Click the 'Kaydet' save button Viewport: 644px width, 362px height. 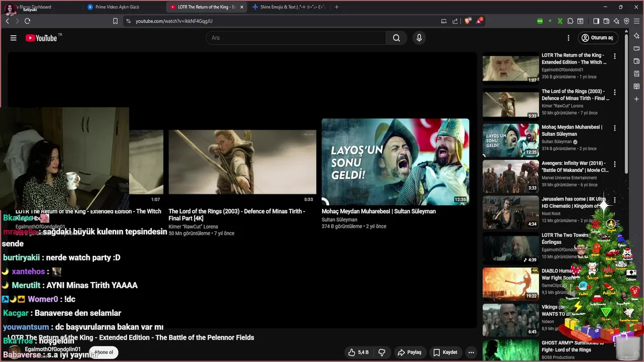coord(445,352)
